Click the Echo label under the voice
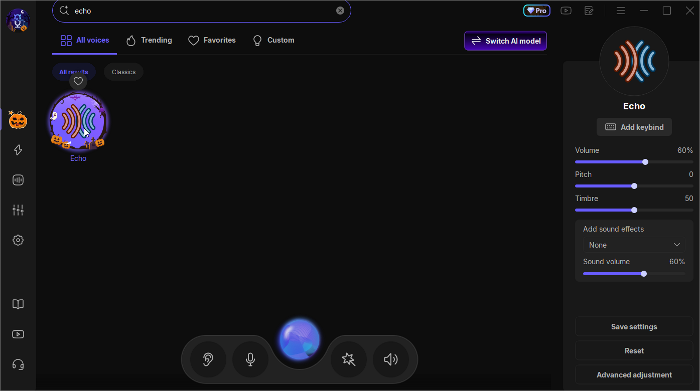700x391 pixels. tap(78, 158)
